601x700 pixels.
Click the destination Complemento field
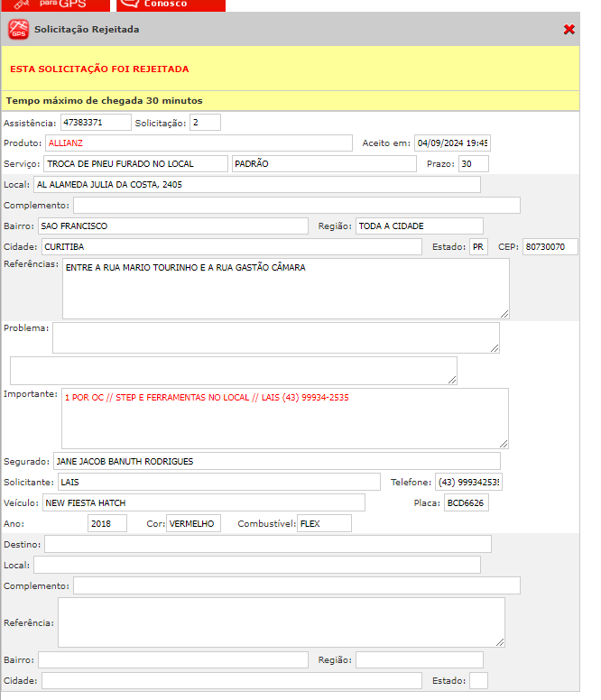click(297, 585)
